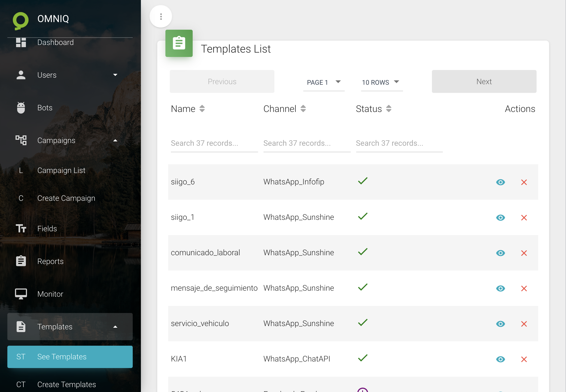Go to Create Templates in the sidebar
The width and height of the screenshot is (566, 392).
coord(66,384)
